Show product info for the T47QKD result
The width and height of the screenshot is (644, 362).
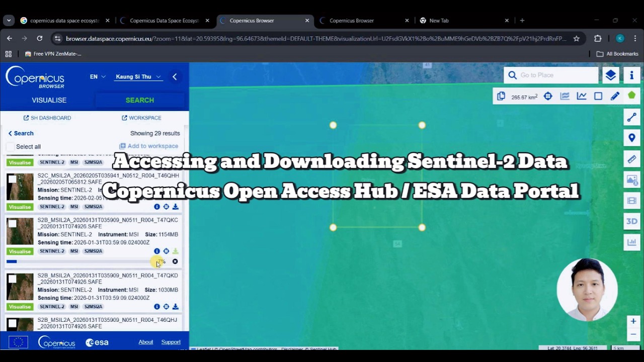tap(157, 307)
